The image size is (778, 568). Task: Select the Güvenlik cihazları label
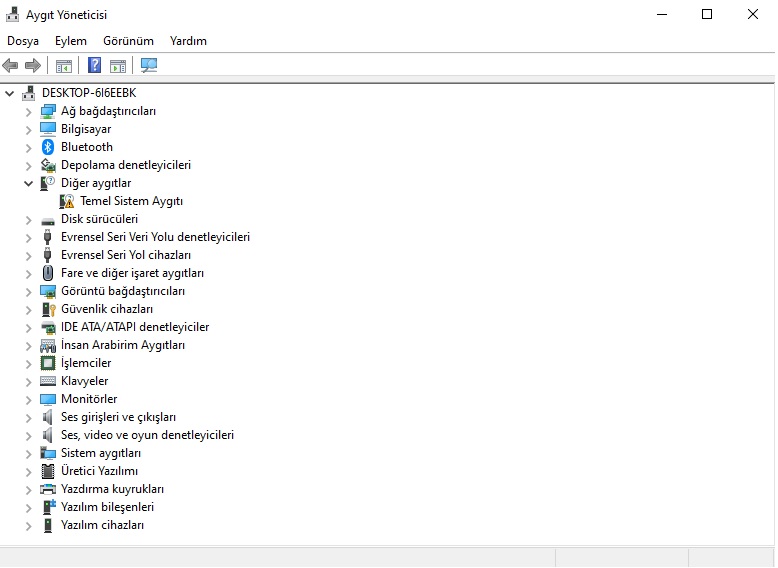[107, 309]
